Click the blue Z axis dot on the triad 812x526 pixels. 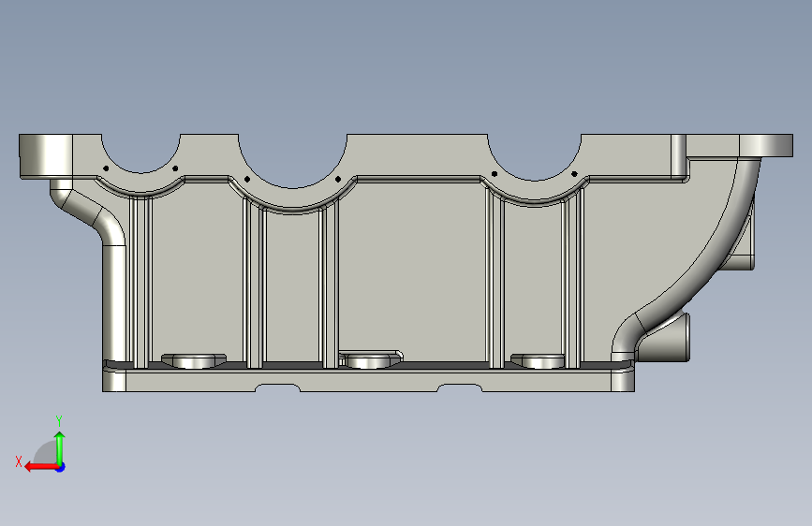(x=61, y=467)
